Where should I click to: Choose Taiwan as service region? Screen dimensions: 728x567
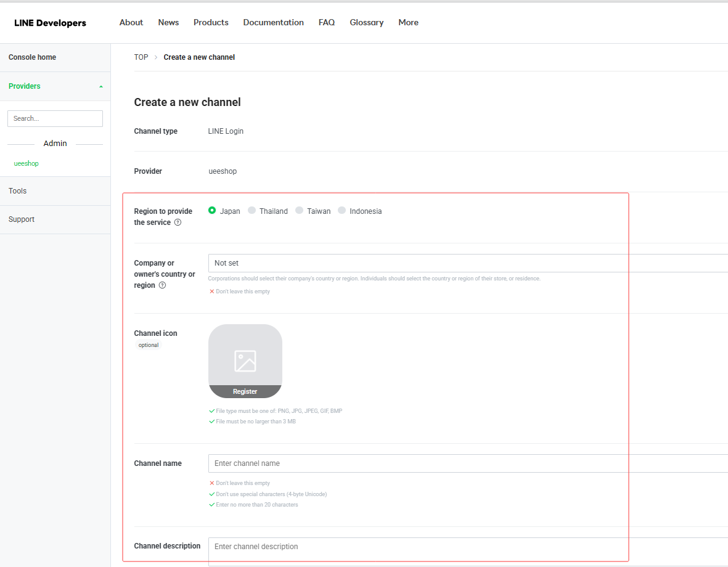[299, 211]
